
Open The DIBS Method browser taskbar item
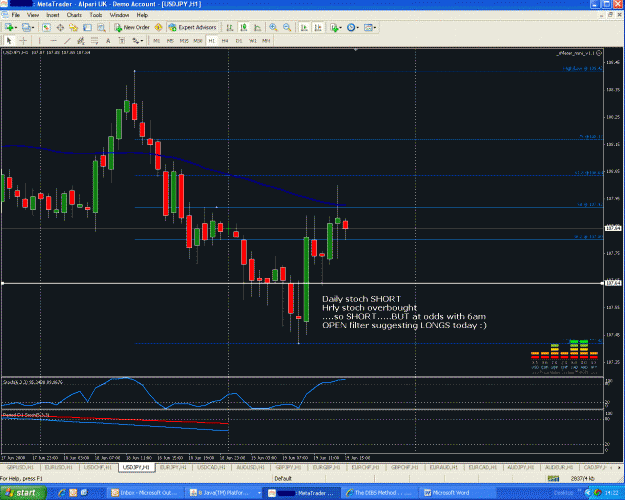point(379,493)
